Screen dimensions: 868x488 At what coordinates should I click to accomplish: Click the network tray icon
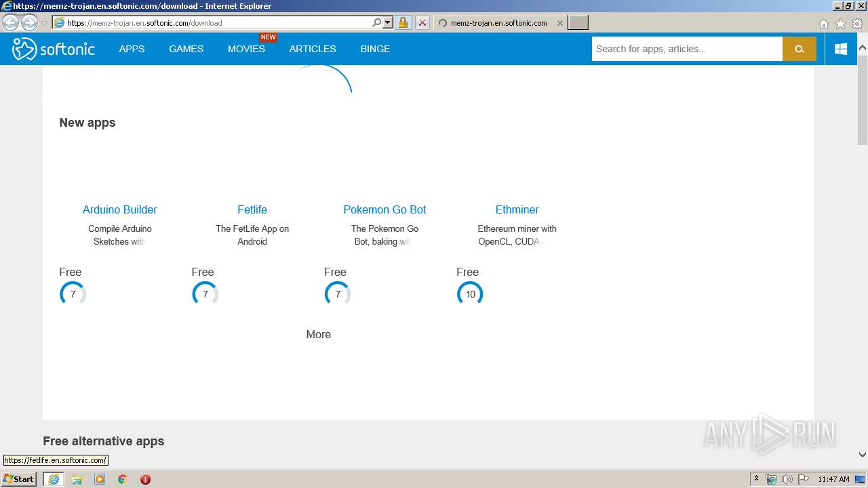click(x=771, y=479)
